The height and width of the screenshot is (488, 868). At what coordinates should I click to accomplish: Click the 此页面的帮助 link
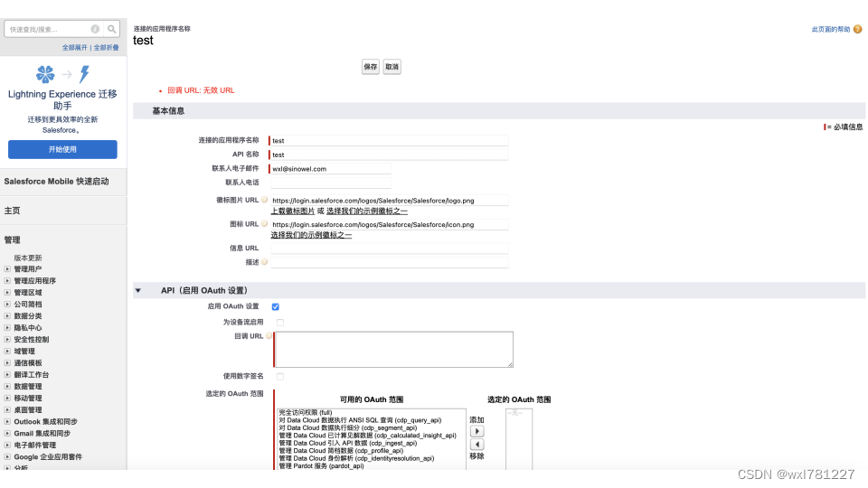(830, 29)
